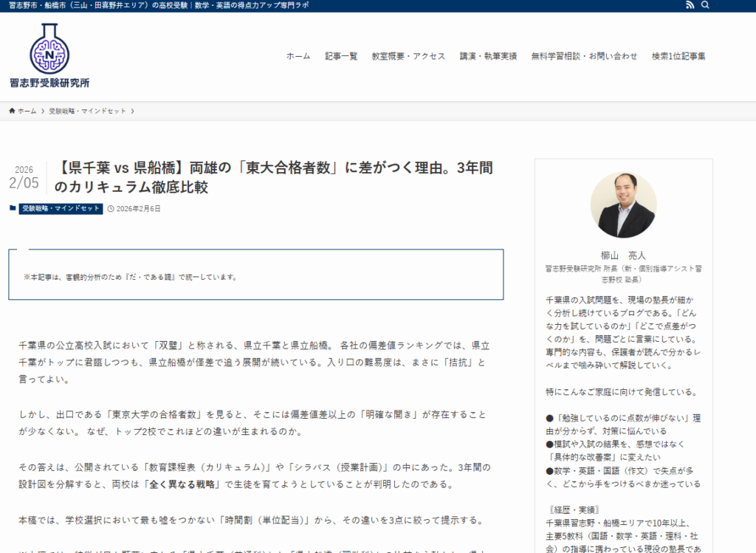Open 教室概要・アクセス page
Image resolution: width=756 pixels, height=553 pixels.
[x=408, y=56]
